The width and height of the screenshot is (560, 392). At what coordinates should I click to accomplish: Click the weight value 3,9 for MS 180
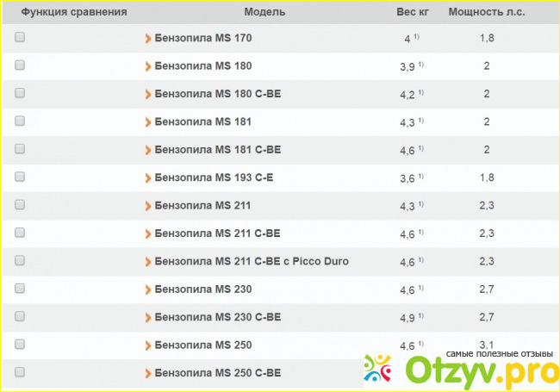coord(408,66)
